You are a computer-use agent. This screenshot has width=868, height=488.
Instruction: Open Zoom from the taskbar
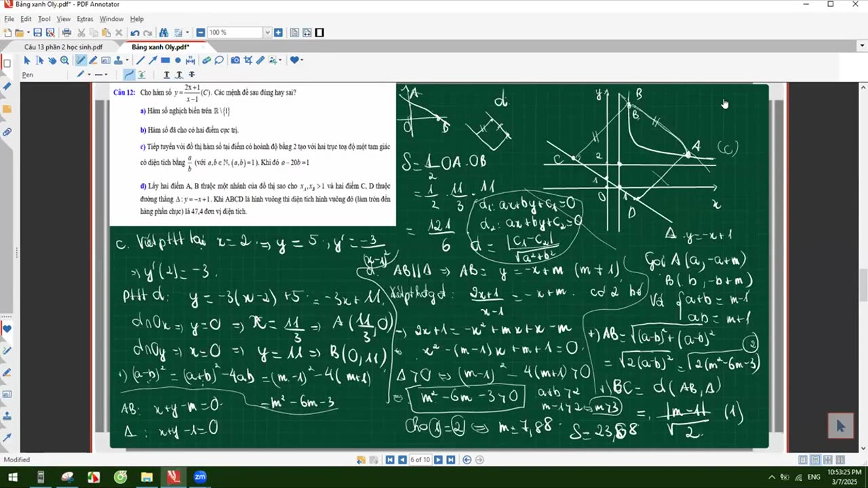[200, 477]
